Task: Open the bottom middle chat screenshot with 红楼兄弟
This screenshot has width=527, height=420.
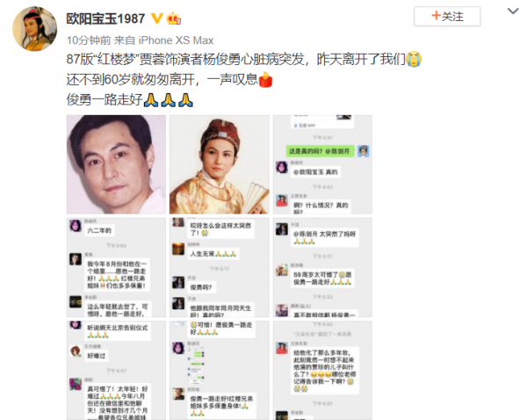Action: (219, 370)
